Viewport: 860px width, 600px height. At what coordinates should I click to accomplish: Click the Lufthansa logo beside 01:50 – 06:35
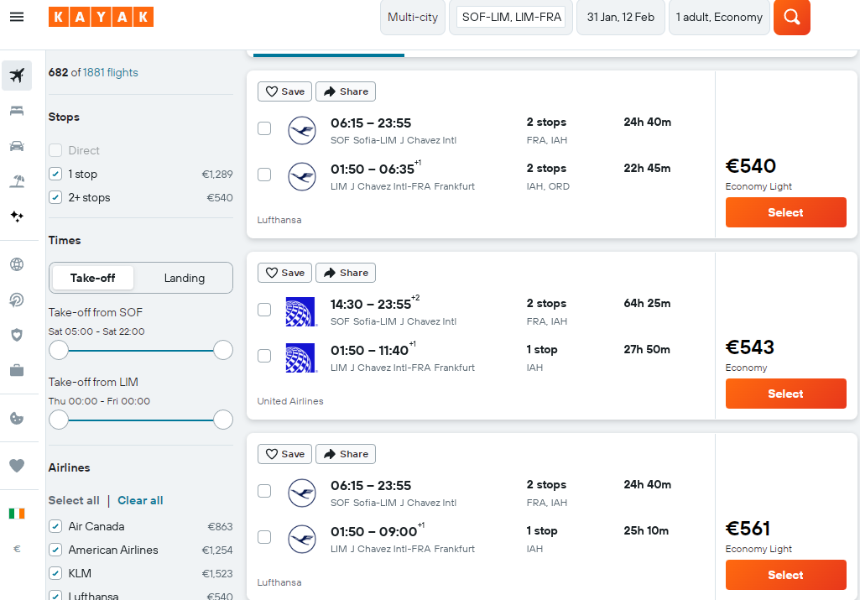click(x=302, y=177)
